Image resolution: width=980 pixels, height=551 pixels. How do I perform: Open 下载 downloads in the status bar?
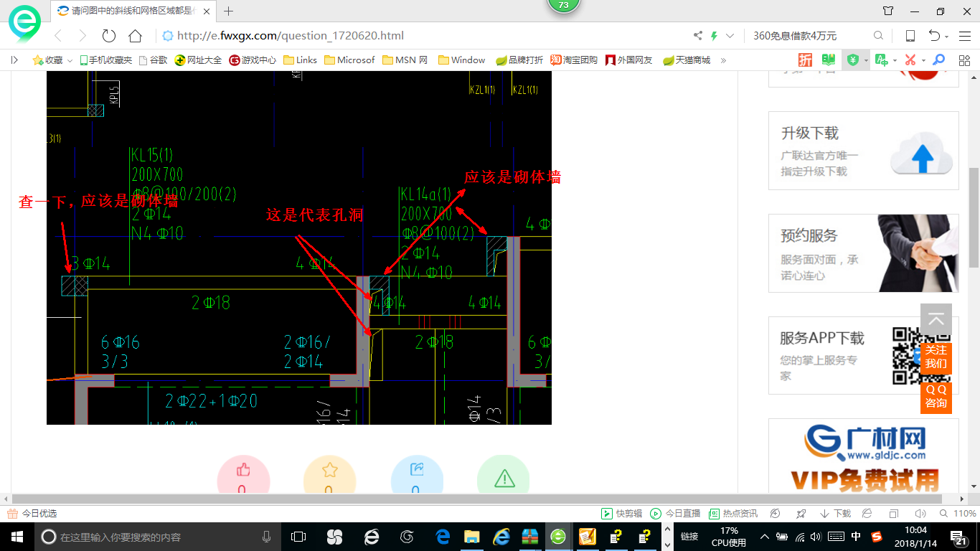[835, 514]
